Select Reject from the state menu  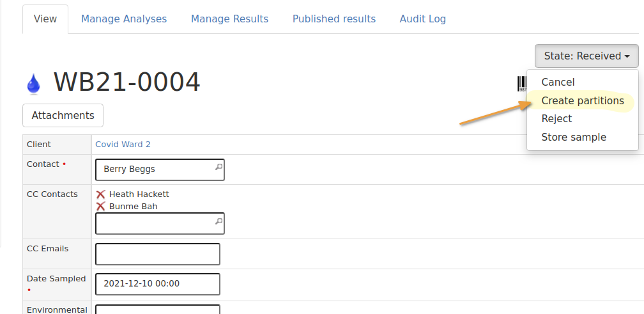click(x=556, y=119)
